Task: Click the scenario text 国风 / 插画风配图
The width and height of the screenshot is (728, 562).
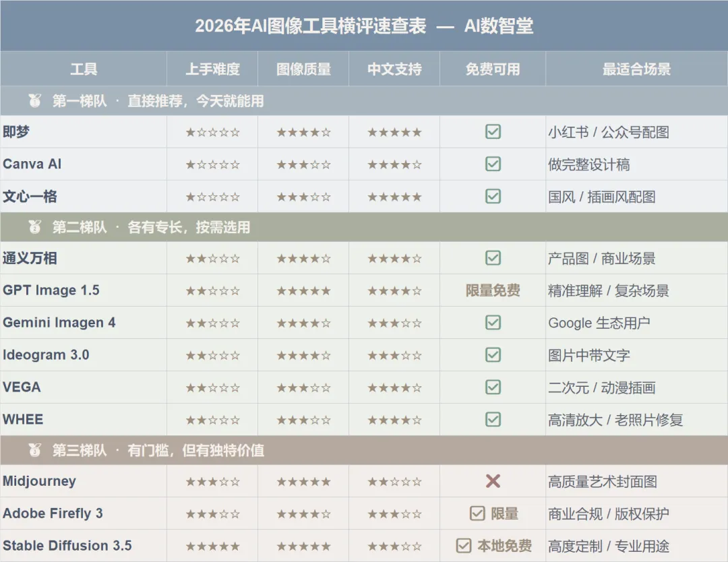Action: [602, 197]
